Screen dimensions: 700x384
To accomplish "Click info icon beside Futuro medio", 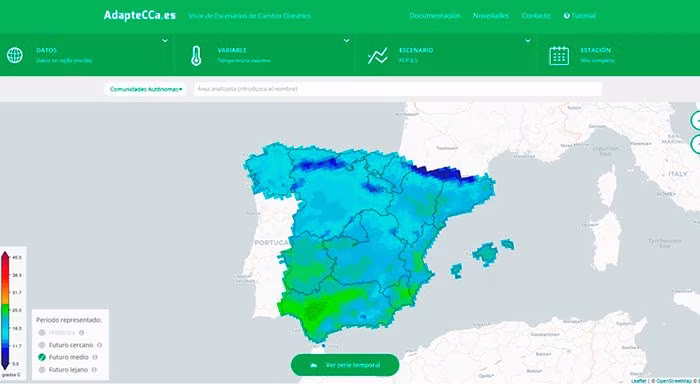I will coord(95,357).
